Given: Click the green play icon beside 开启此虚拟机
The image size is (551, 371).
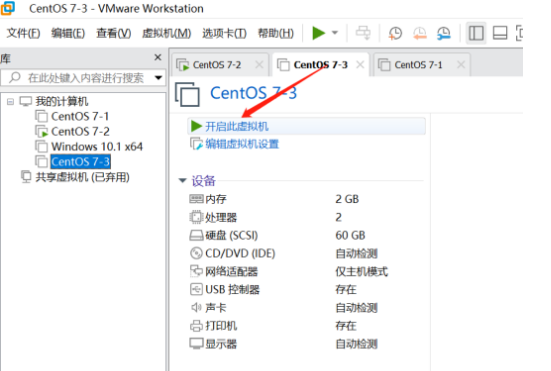Looking at the screenshot, I should click(196, 126).
